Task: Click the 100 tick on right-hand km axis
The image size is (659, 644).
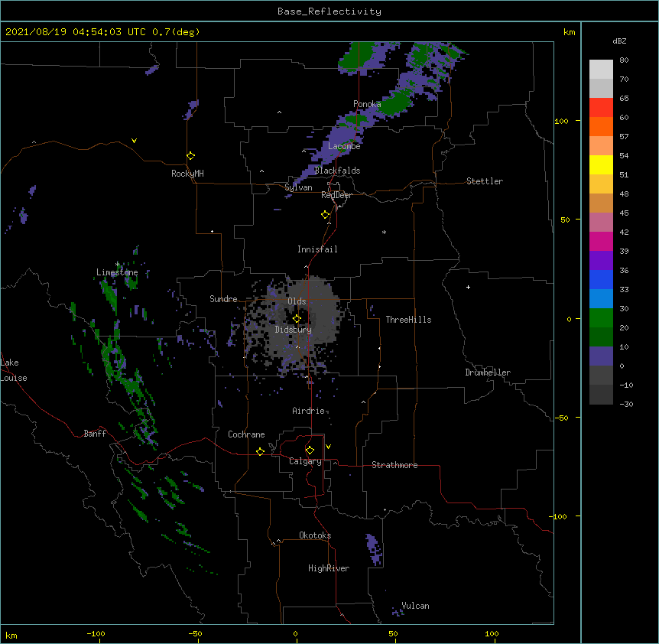Action: pyautogui.click(x=561, y=121)
